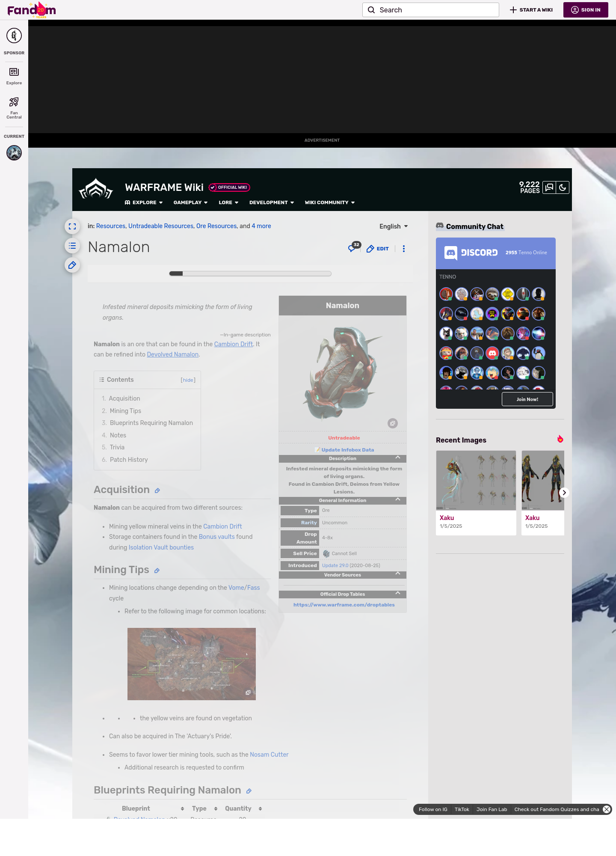616x856 pixels.
Task: Open the Cambion Drift link in intro
Action: (x=233, y=344)
